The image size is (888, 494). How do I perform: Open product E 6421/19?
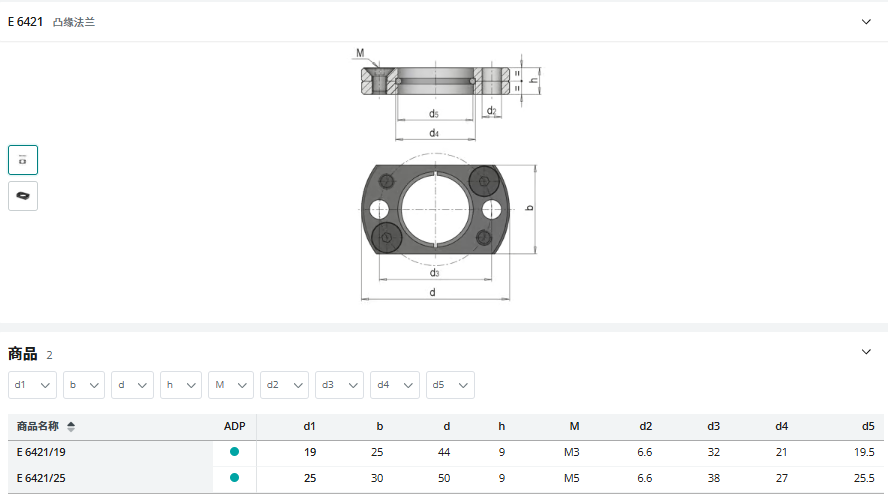[x=41, y=452]
